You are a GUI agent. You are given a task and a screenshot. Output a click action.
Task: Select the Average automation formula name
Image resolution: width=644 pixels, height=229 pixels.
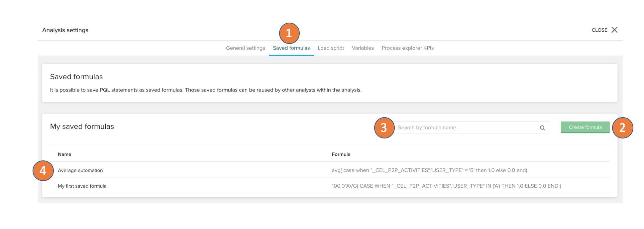pos(80,170)
